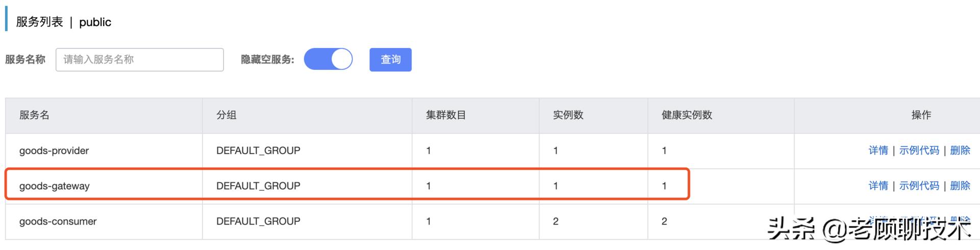
Task: Toggle the 隐藏空服务 switch
Action: (328, 59)
